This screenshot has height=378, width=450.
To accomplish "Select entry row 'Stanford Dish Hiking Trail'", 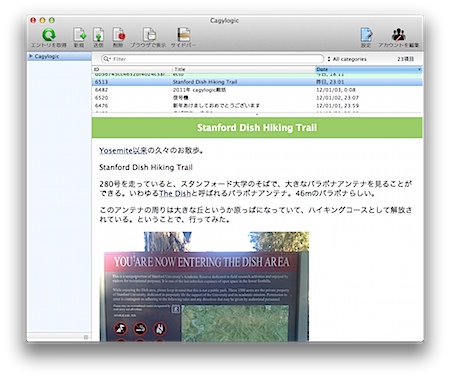I will coord(257,82).
